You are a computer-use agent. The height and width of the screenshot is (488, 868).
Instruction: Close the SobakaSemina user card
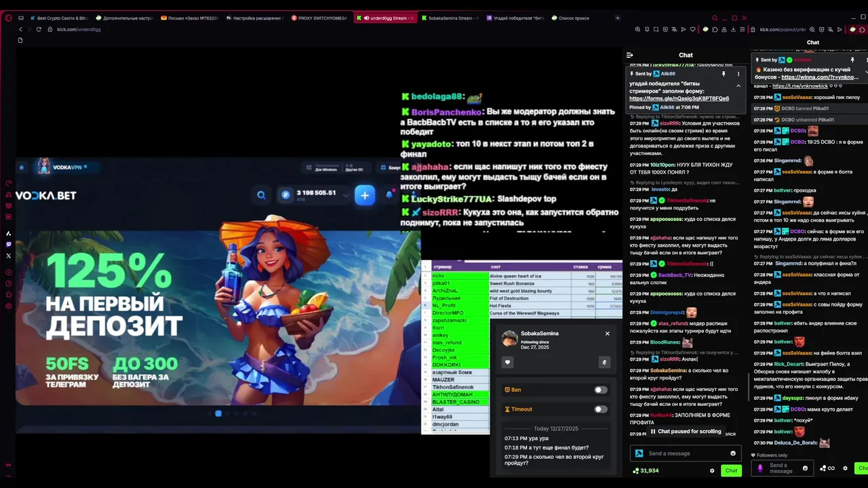click(607, 333)
